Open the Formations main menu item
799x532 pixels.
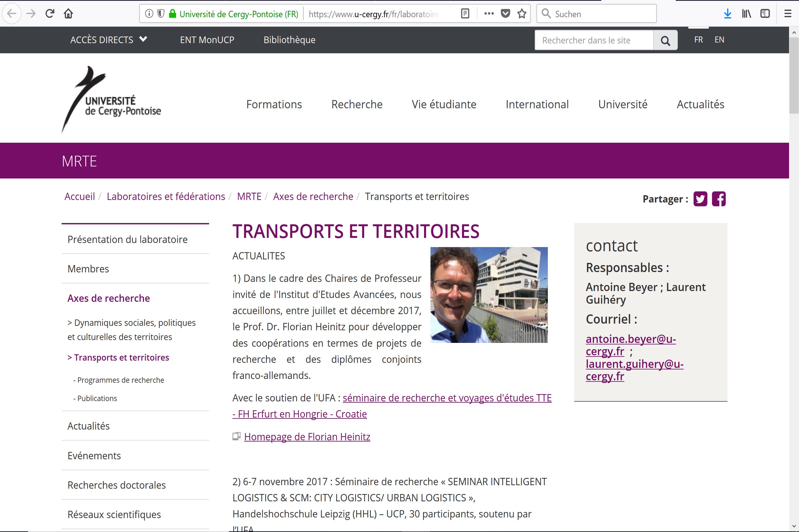coord(274,104)
